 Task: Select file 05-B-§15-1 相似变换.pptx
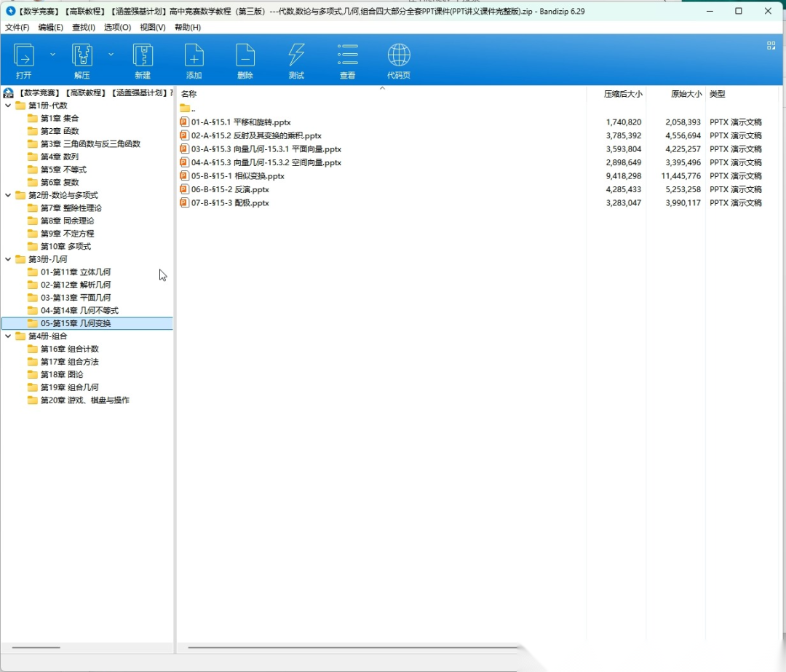pos(237,176)
